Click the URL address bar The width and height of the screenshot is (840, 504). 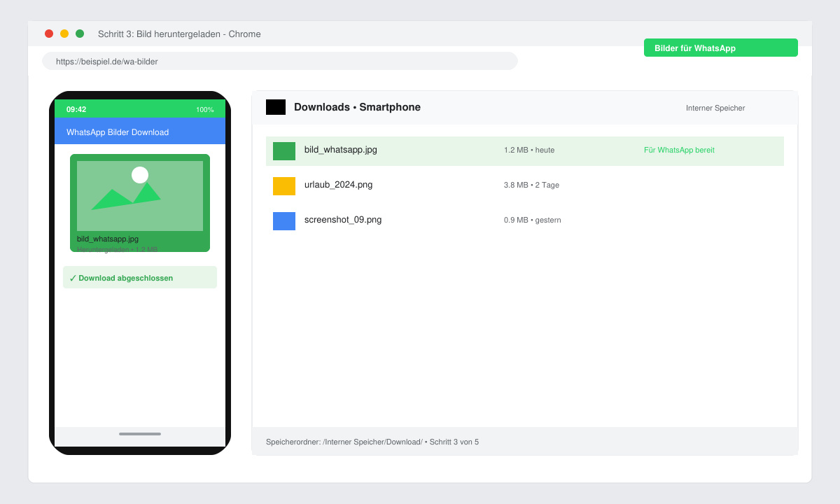(280, 61)
